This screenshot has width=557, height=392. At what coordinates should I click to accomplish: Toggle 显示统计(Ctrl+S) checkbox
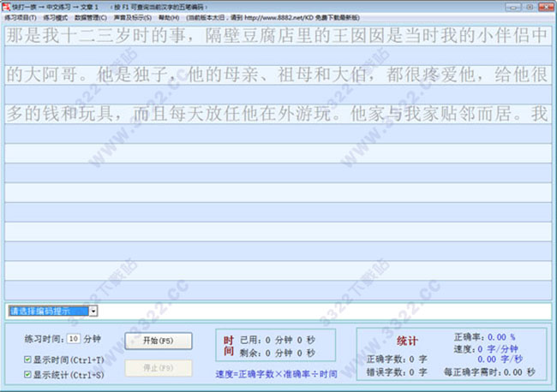coord(27,374)
